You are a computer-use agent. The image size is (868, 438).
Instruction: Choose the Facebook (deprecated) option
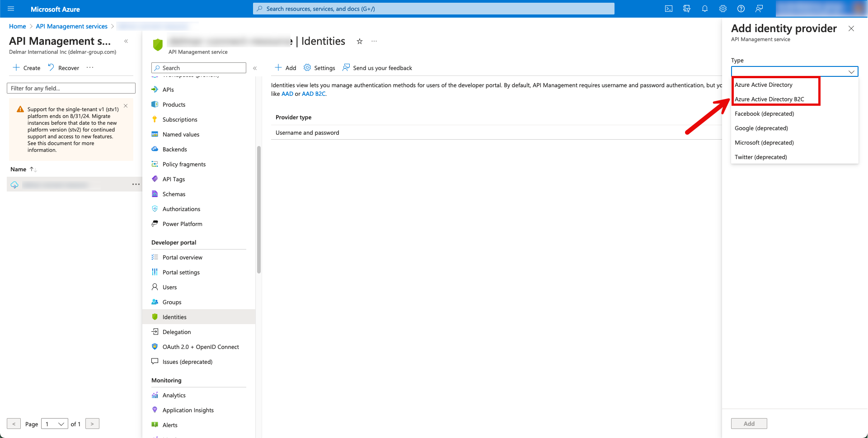pos(794,113)
